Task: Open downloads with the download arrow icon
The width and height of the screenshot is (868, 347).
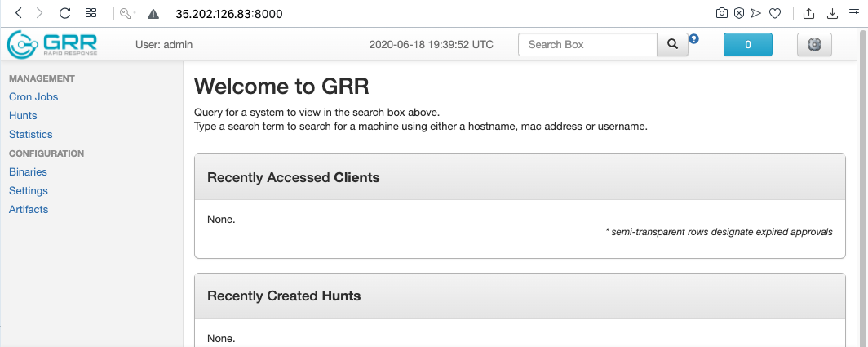Action: pyautogui.click(x=832, y=13)
